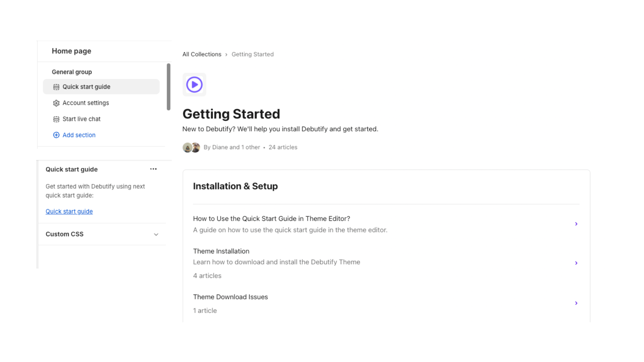Click the Start live chat section icon
Screen dimensions: 644x362
pyautogui.click(x=56, y=119)
